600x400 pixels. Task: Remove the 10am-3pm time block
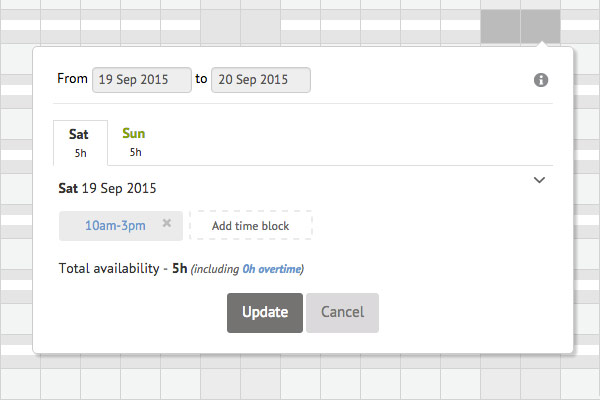[x=166, y=223]
